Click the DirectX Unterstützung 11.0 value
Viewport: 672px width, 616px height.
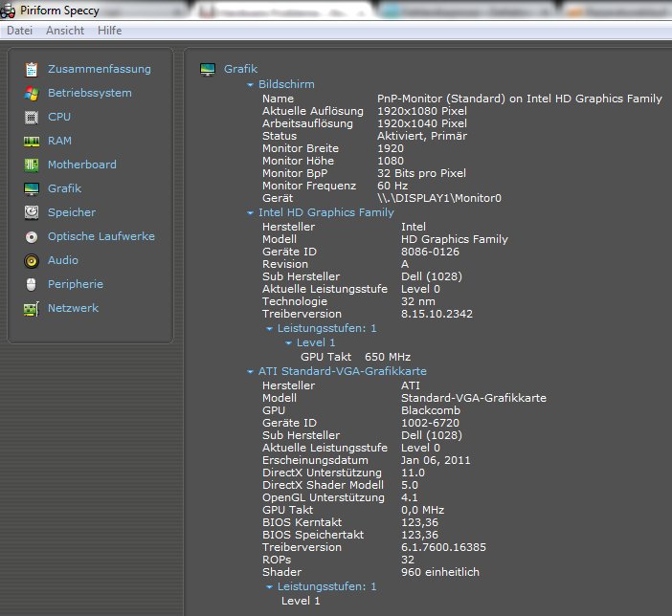point(413,473)
